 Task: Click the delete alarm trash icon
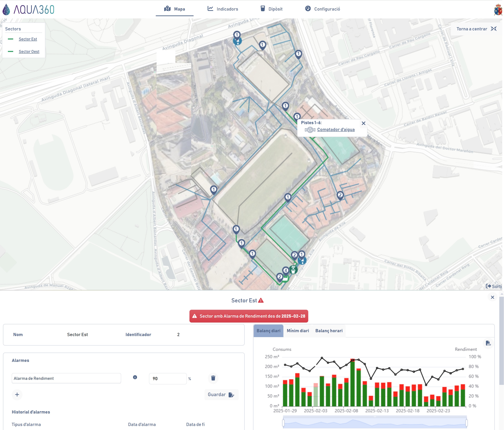(213, 378)
